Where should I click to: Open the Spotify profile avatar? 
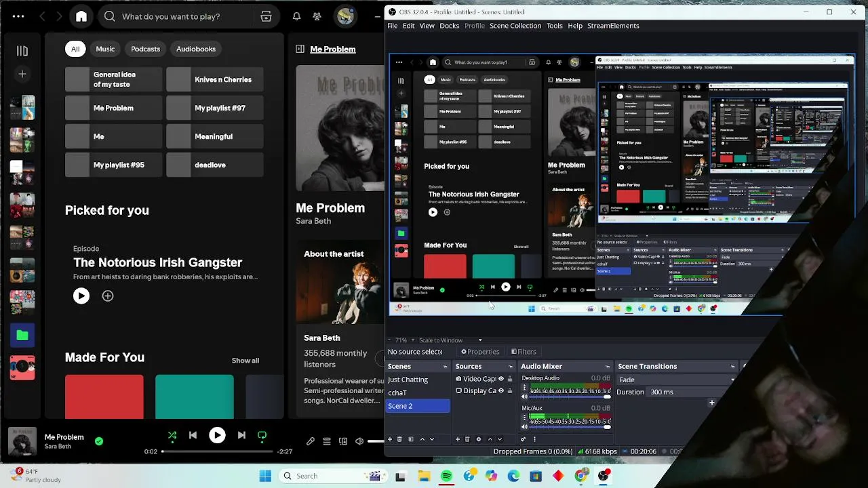[346, 16]
